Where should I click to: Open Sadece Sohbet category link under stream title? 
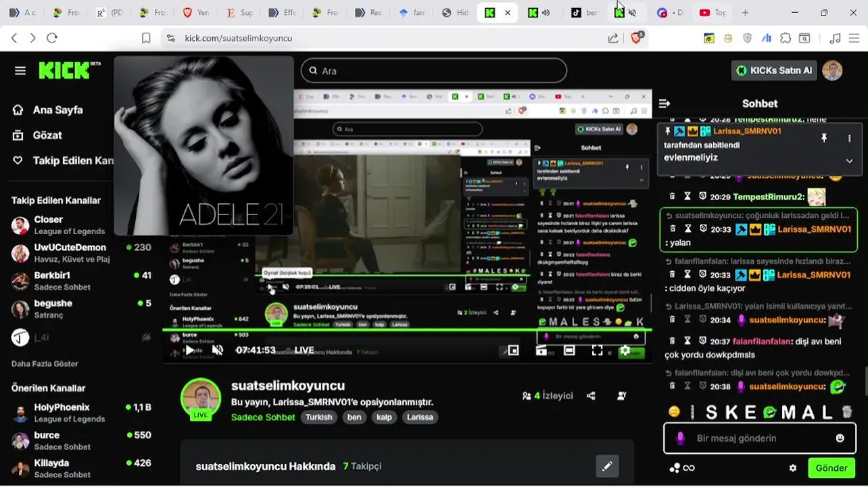tap(263, 417)
